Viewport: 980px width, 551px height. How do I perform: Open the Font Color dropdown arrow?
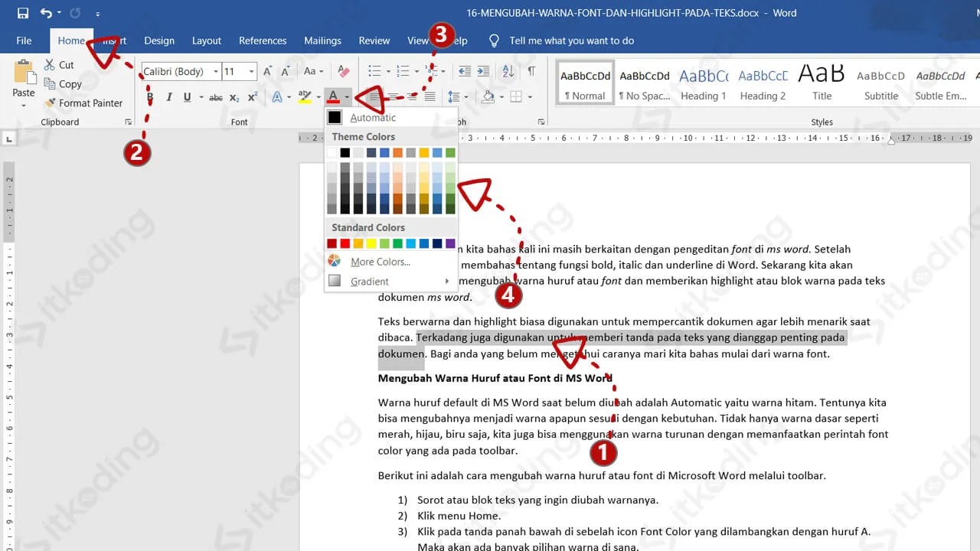click(x=347, y=97)
